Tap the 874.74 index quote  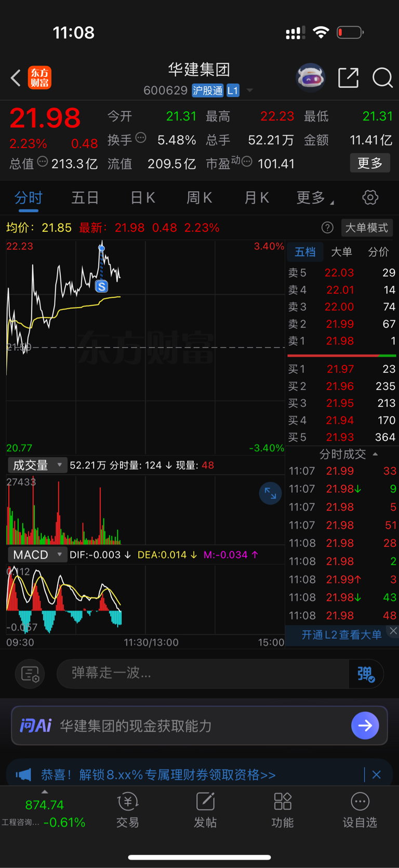tap(45, 805)
